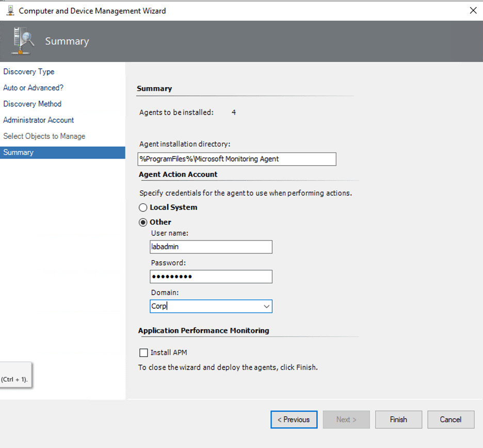This screenshot has height=448, width=483.
Task: Select the Local System radio button
Action: coord(143,207)
